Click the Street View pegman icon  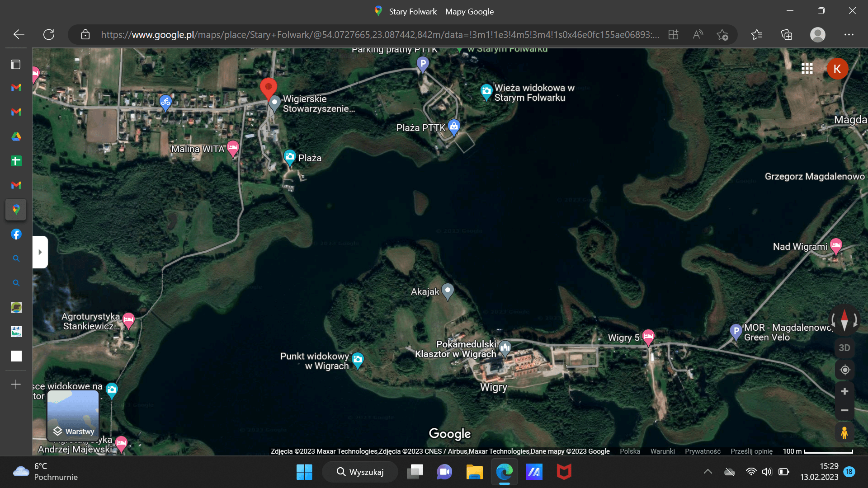pyautogui.click(x=844, y=433)
